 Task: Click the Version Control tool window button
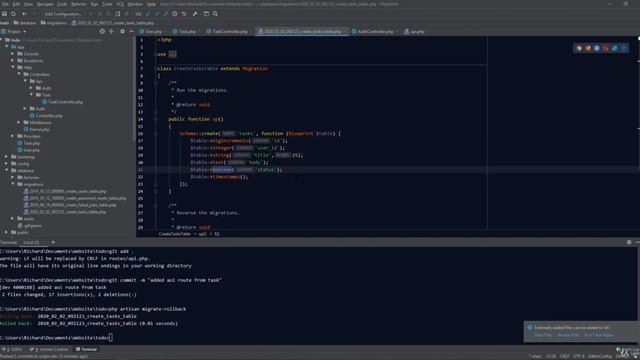[49, 349]
